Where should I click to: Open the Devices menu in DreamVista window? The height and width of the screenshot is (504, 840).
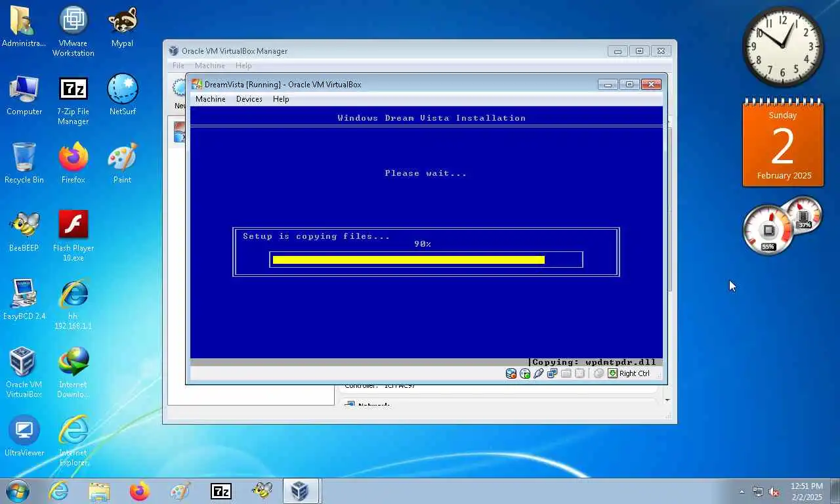coord(249,99)
